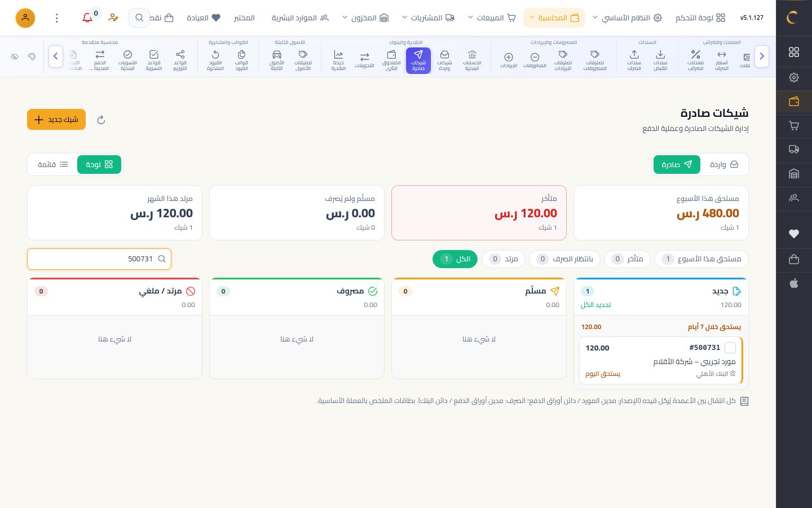Click the شيك جديد button
The height and width of the screenshot is (508, 812).
56,120
